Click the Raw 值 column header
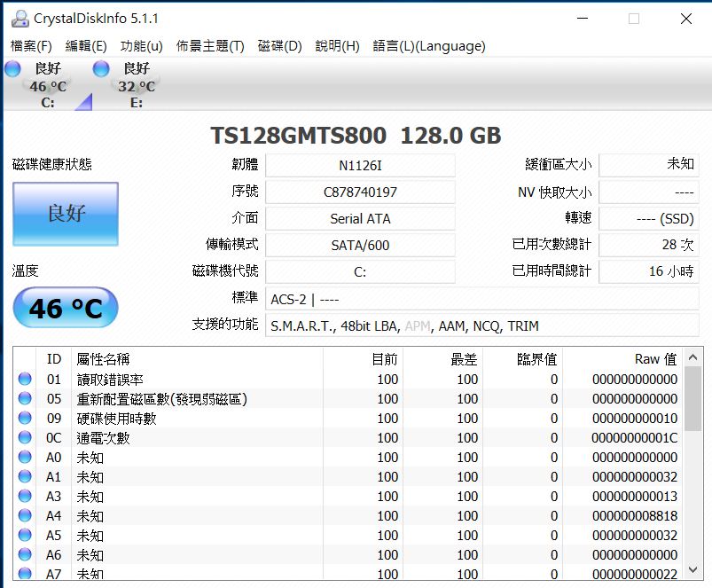Screen dimensions: 712x588 pos(623,358)
